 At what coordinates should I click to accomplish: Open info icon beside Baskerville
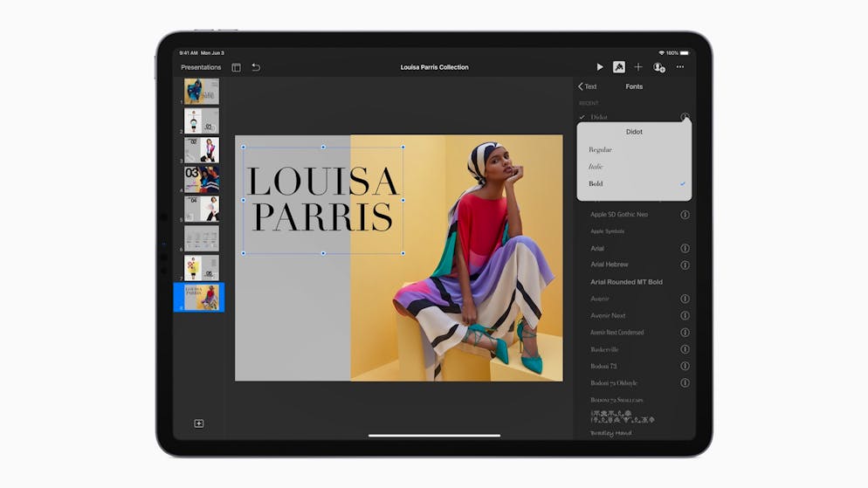[685, 349]
